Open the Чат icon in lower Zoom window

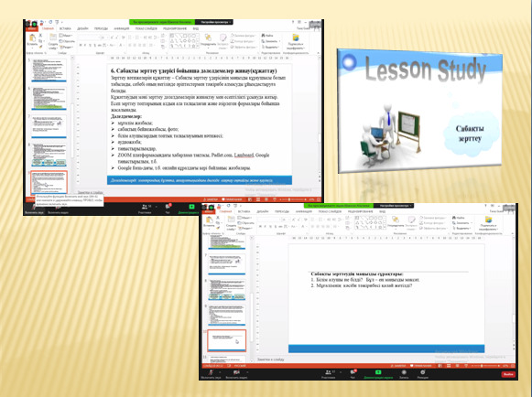coord(353,372)
